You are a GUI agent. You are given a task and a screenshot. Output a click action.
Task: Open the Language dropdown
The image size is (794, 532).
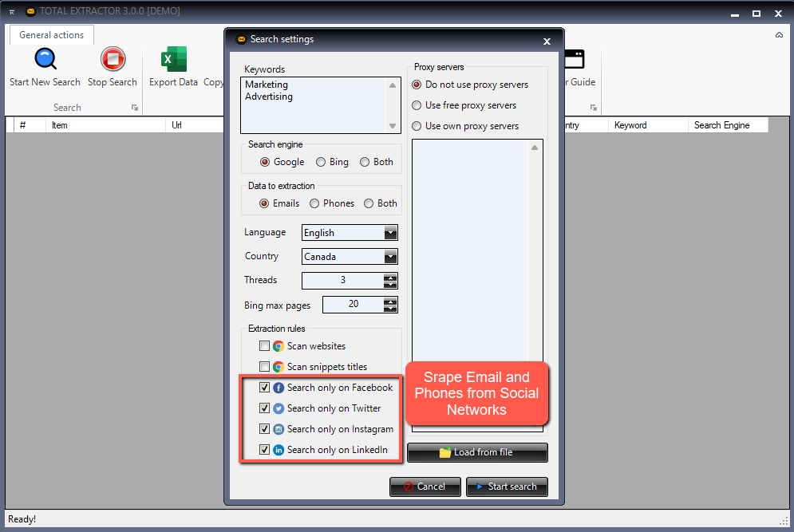390,233
